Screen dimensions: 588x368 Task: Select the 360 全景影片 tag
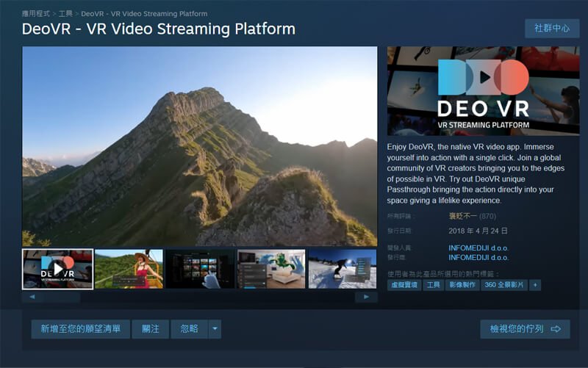click(x=504, y=285)
